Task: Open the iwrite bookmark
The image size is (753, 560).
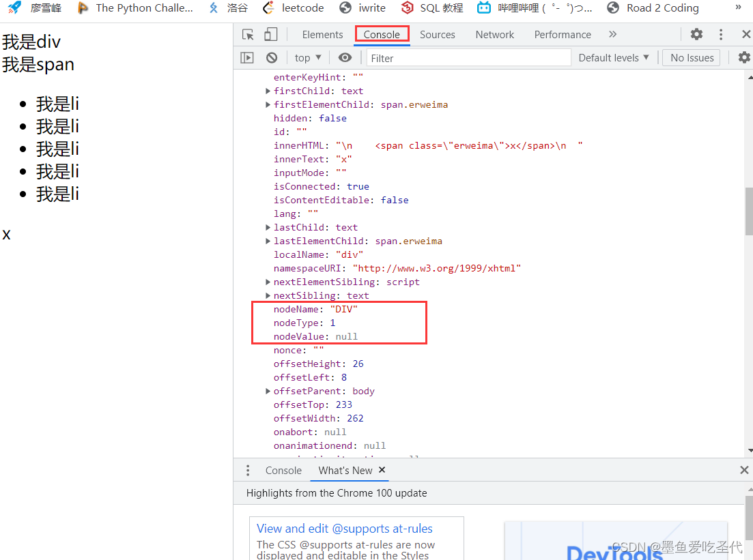Action: 362,8
